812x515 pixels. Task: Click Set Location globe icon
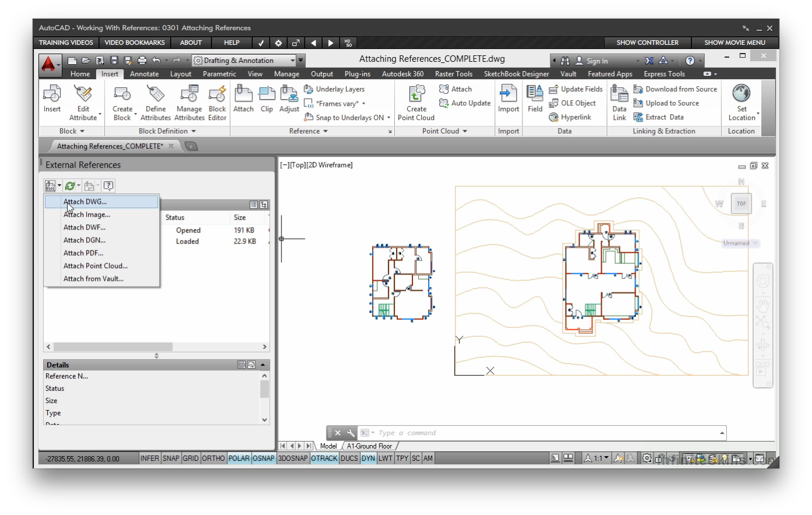[x=742, y=94]
